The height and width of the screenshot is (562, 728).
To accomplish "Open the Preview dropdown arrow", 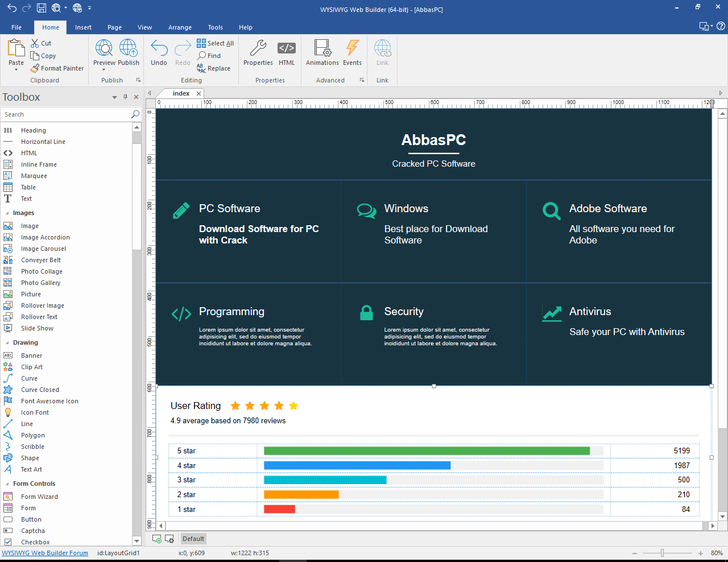I will pos(104,69).
